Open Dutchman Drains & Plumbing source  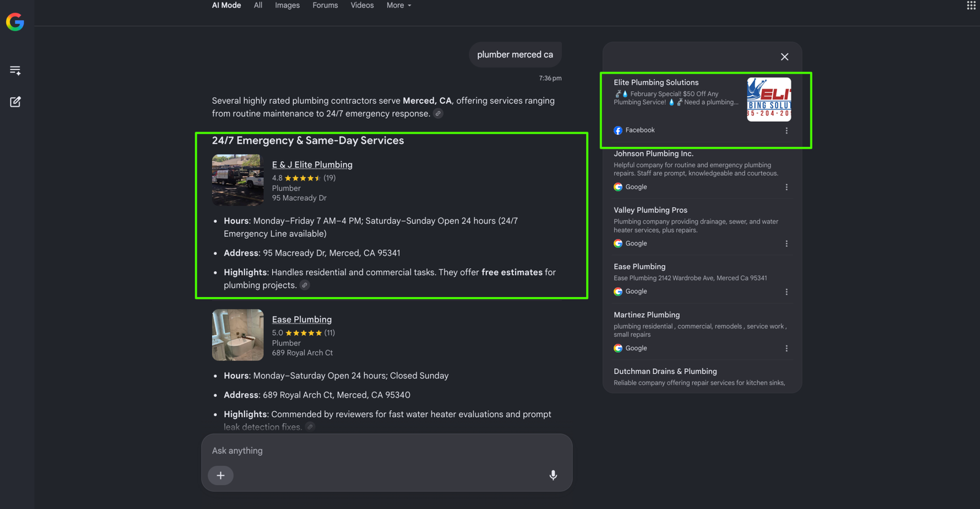pos(665,371)
